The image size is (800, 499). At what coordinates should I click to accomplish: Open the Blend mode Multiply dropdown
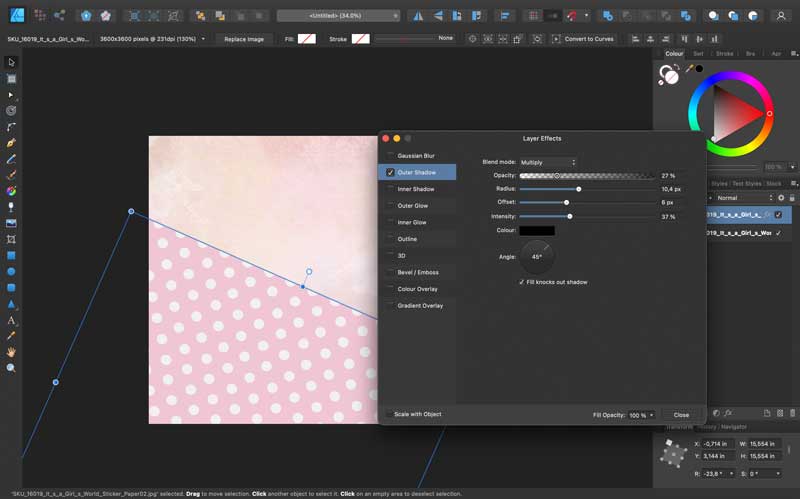548,162
